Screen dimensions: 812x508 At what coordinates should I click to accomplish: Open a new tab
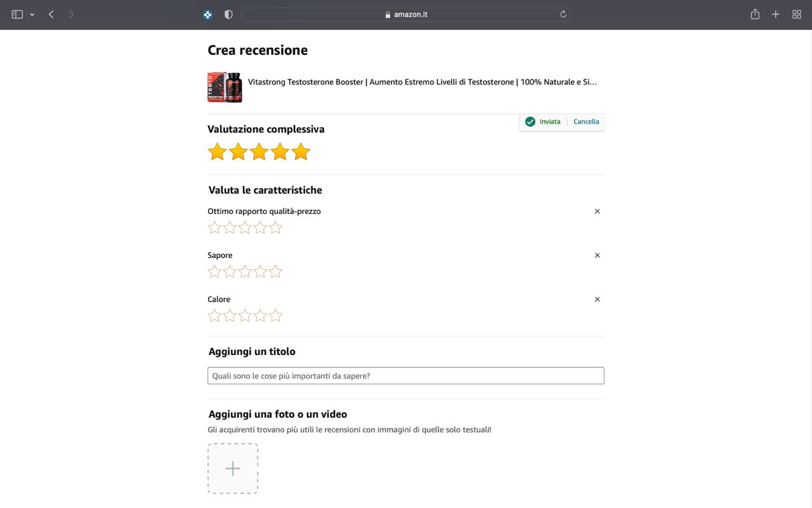pyautogui.click(x=775, y=15)
